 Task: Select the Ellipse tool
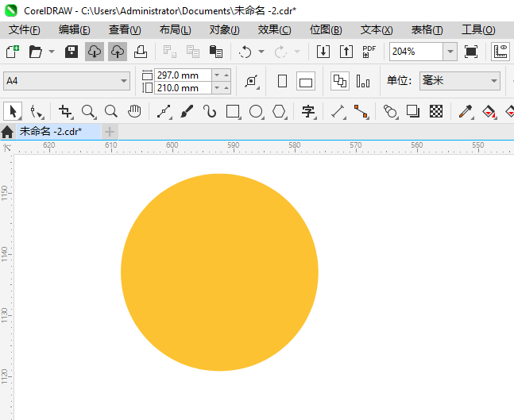(x=256, y=111)
